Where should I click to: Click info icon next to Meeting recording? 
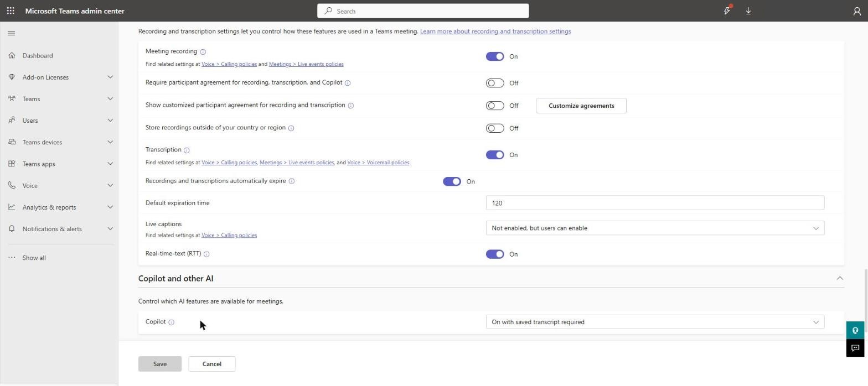coord(203,52)
